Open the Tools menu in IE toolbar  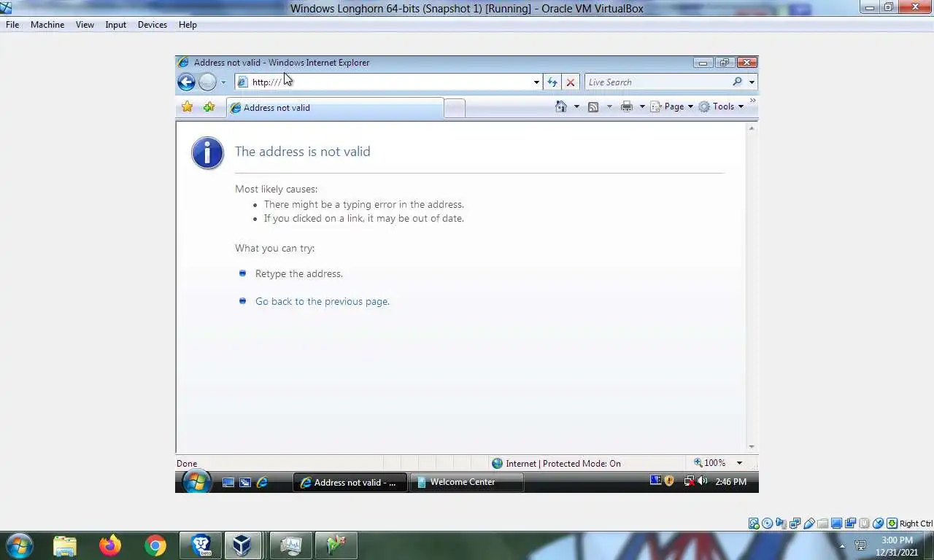pos(721,106)
